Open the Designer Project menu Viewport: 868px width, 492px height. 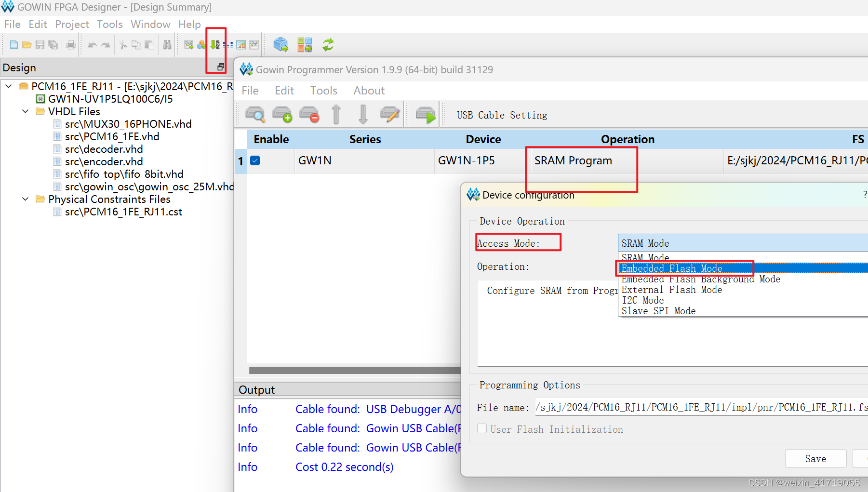coord(72,24)
